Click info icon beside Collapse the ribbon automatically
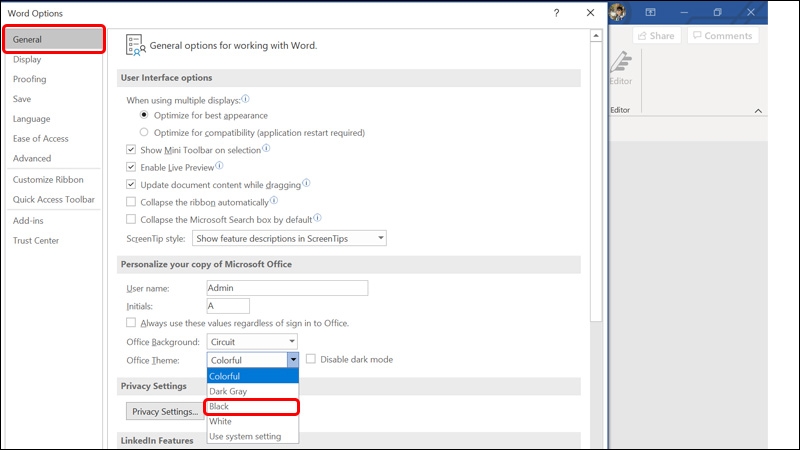The image size is (800, 450). click(274, 201)
